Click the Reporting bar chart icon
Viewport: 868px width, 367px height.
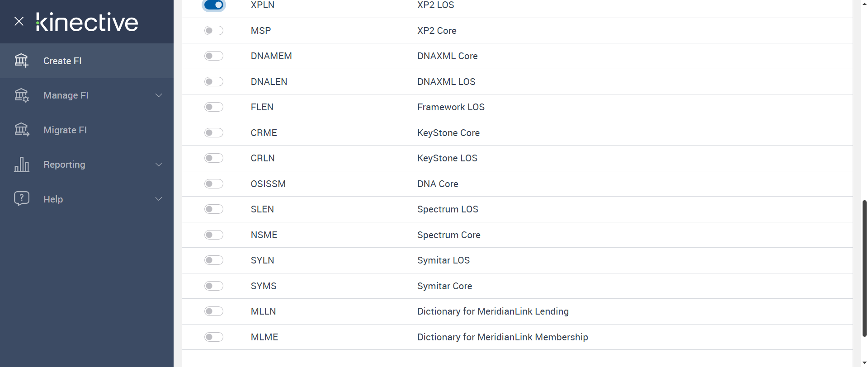tap(21, 165)
